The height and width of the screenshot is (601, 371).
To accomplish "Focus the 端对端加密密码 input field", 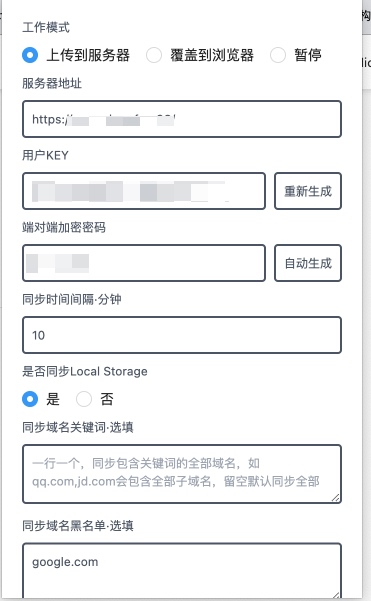I will point(144,263).
